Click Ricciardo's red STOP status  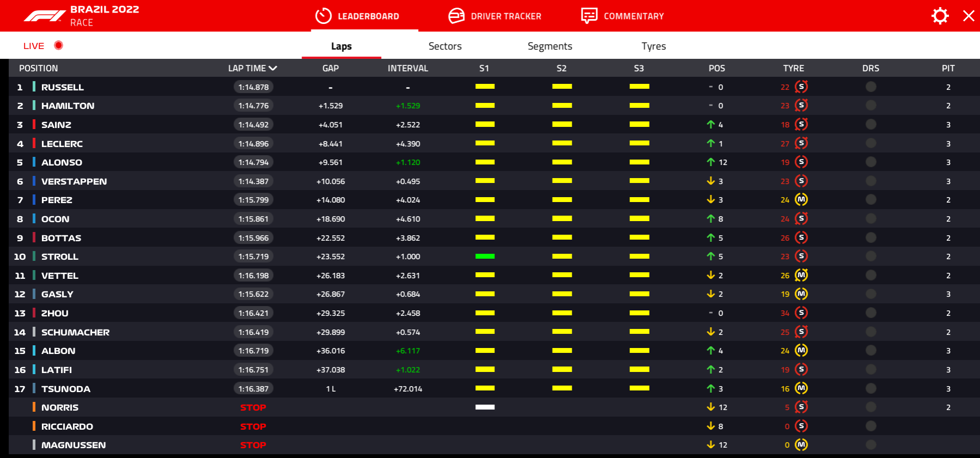(253, 426)
